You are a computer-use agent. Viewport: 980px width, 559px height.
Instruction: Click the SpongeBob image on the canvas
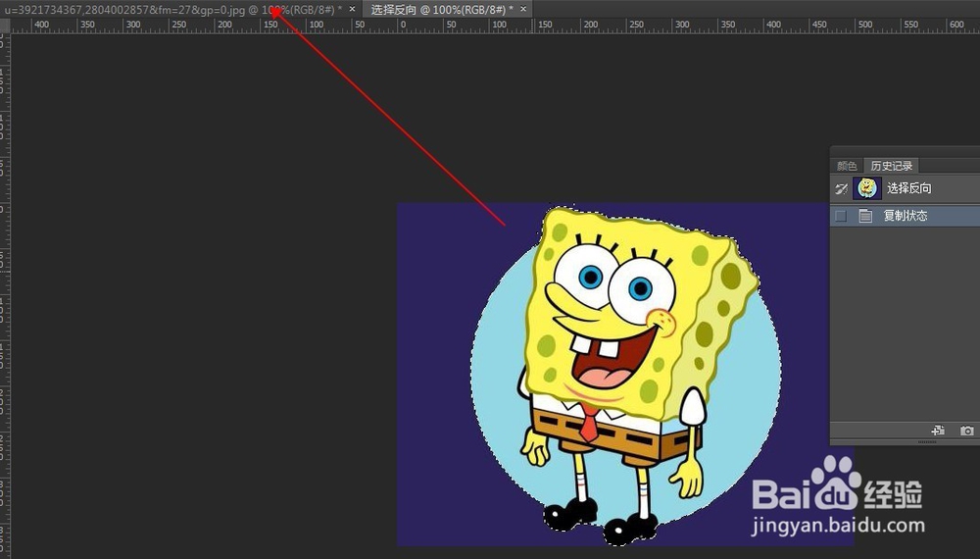pos(625,374)
